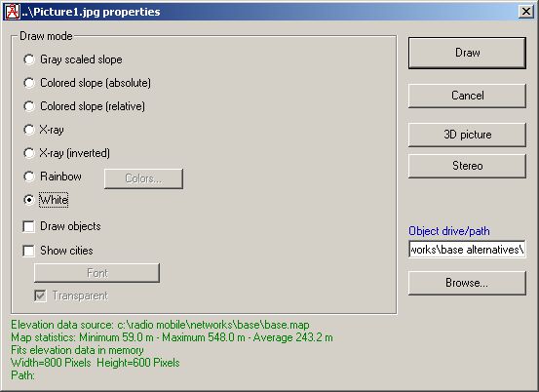Browse for the object path
539x392 pixels.
[467, 283]
